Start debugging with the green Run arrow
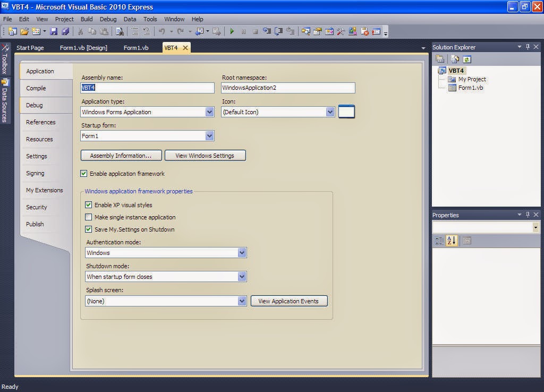The width and height of the screenshot is (544, 392). (x=232, y=31)
